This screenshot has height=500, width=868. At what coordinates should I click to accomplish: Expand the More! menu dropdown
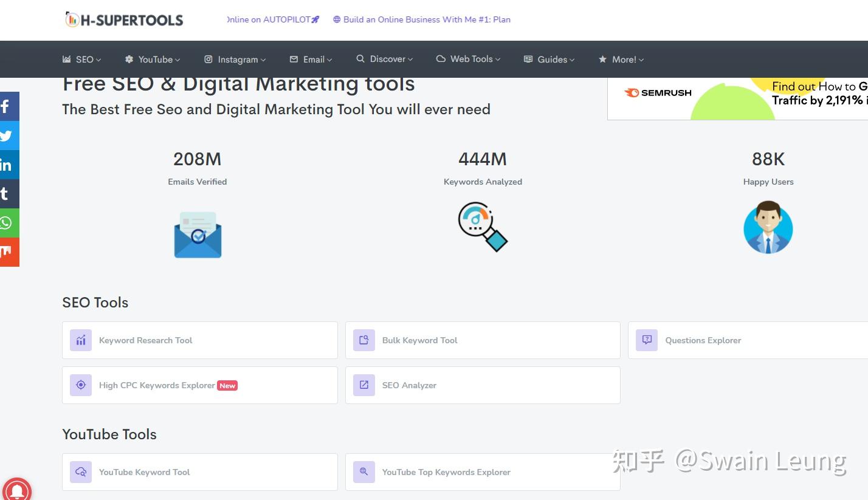pos(621,59)
